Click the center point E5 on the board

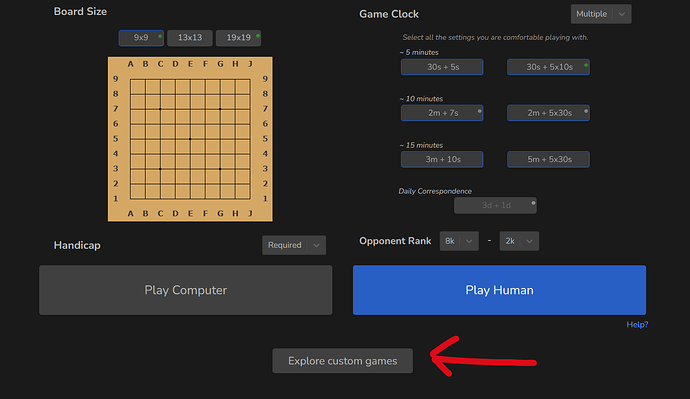(190, 139)
